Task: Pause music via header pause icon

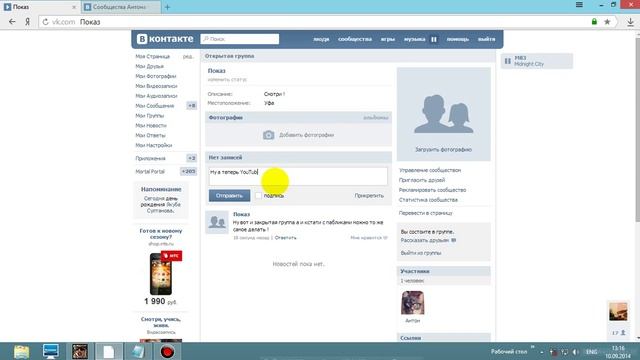Action: click(434, 39)
